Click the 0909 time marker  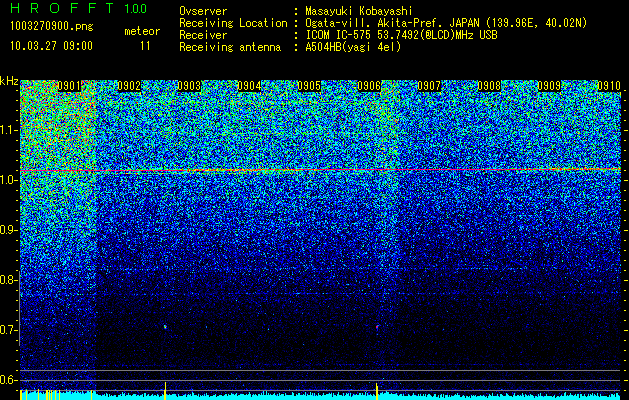point(549,86)
